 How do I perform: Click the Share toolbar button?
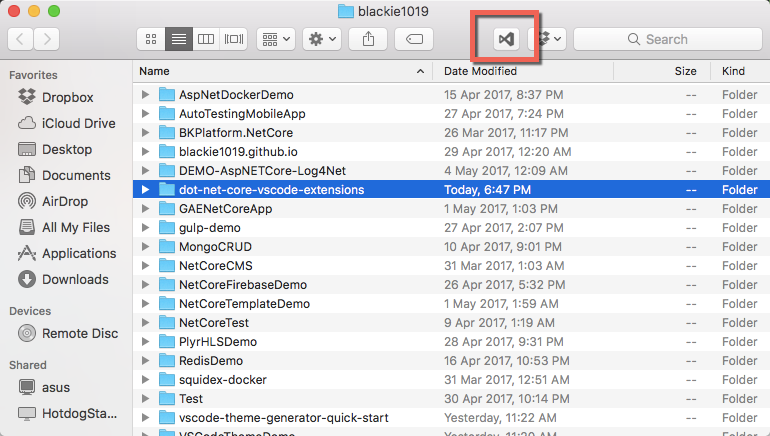coord(368,39)
